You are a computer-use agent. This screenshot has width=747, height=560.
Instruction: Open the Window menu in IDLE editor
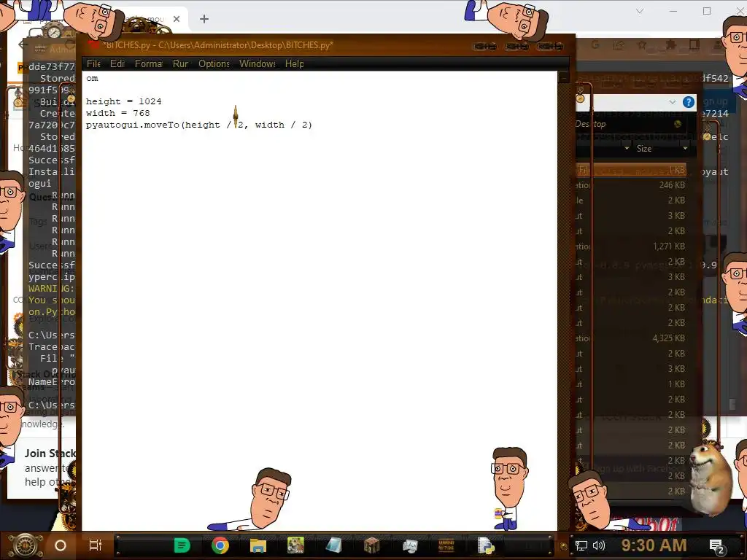(x=258, y=63)
